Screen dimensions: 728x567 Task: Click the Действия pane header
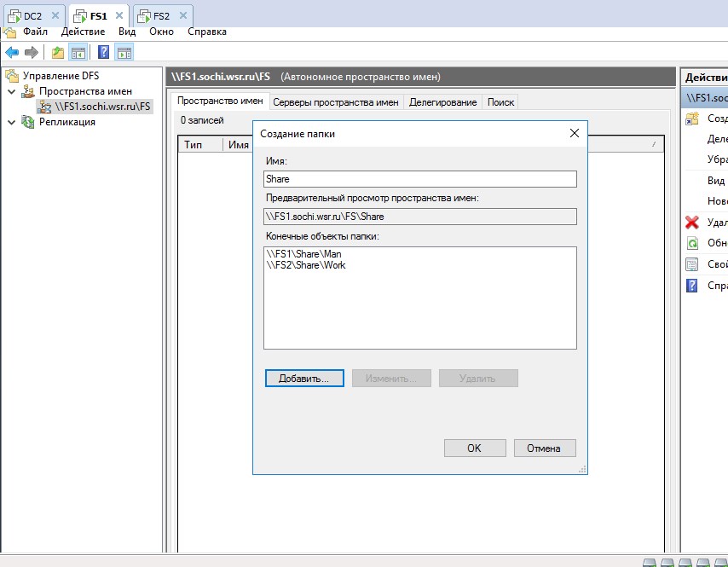pyautogui.click(x=706, y=78)
